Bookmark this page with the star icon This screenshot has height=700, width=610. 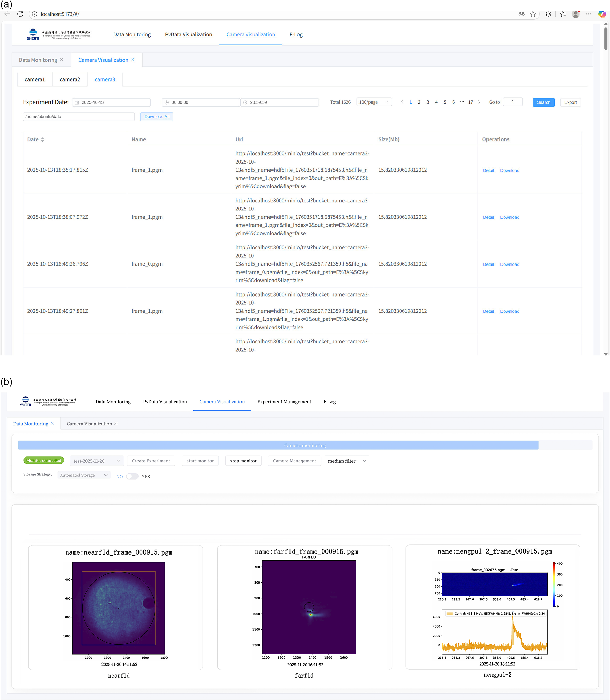pos(533,14)
